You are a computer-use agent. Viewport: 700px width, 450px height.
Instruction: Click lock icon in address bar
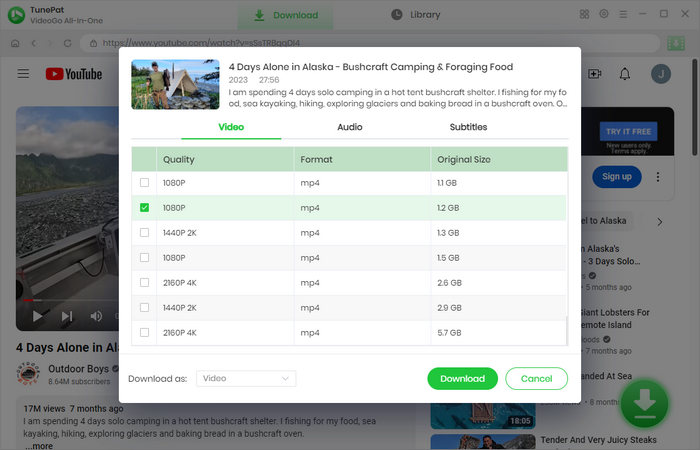pos(93,43)
